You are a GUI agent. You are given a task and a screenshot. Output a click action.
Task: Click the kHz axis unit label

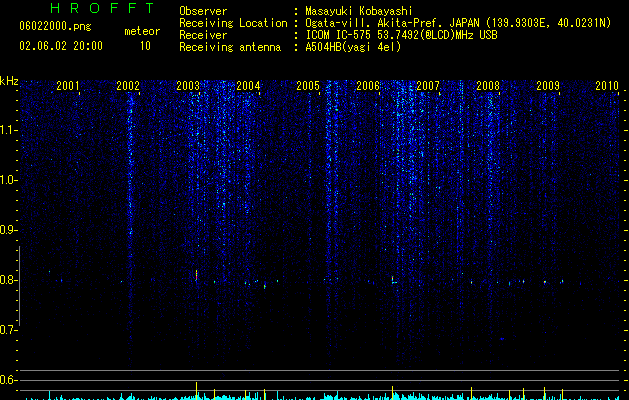tap(9, 81)
